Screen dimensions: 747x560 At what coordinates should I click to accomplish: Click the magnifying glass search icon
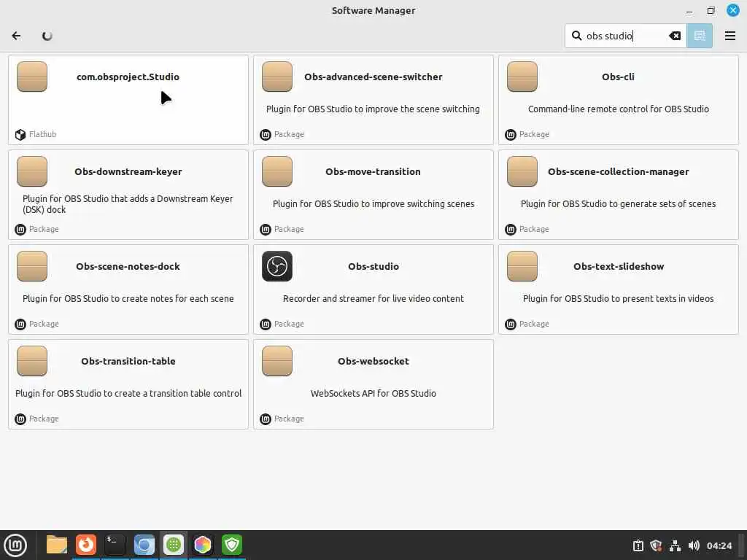click(x=576, y=36)
